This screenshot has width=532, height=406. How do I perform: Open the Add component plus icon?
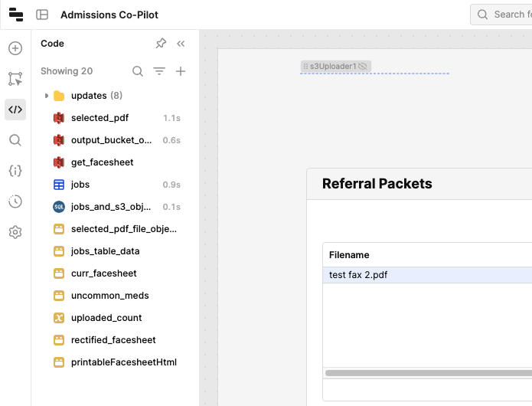pos(15,48)
